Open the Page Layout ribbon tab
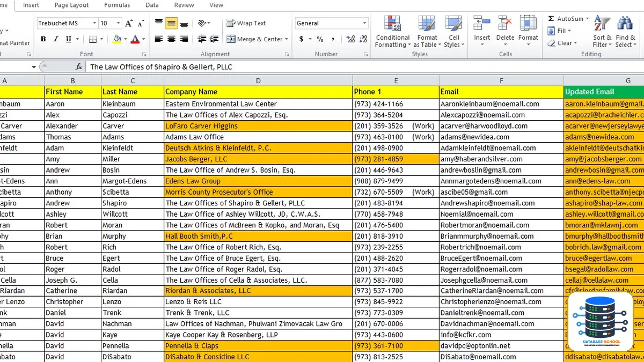This screenshot has height=362, width=644. [x=72, y=5]
